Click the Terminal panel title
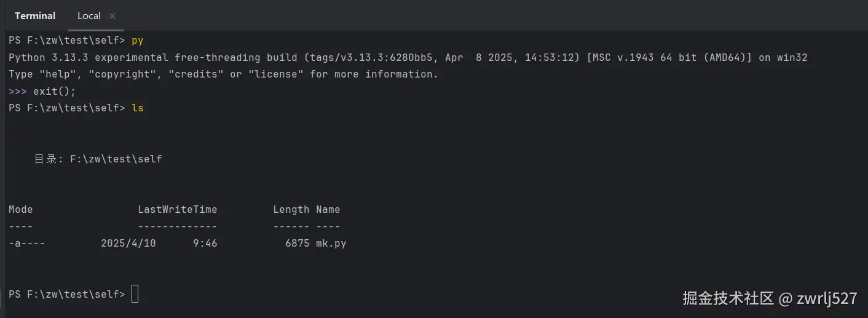The height and width of the screenshot is (318, 868). point(35,16)
